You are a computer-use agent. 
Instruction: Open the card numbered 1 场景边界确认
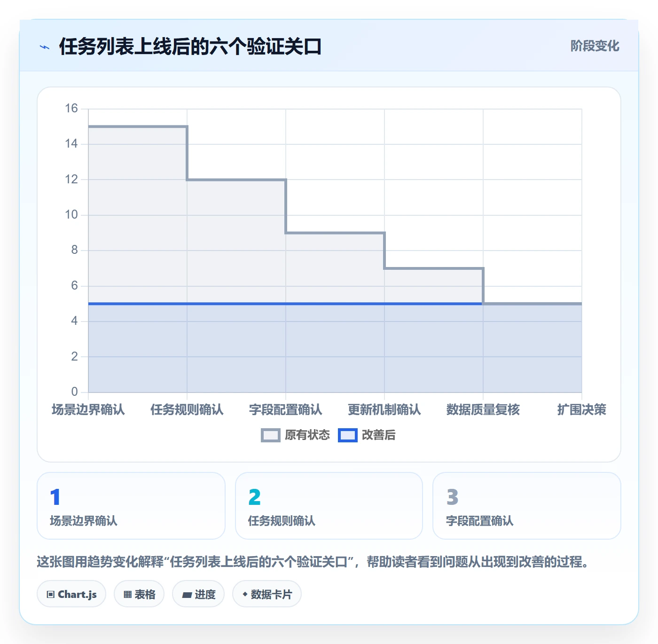pos(131,506)
